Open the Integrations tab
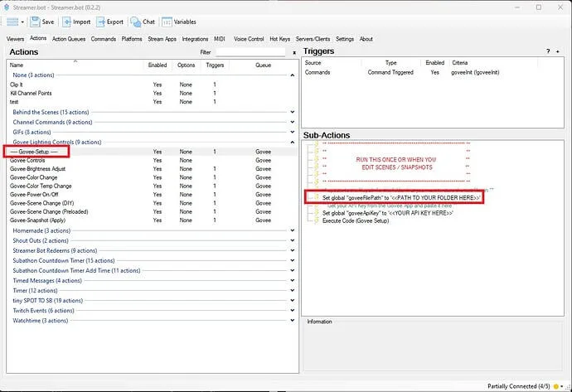The height and width of the screenshot is (392, 572). [x=195, y=39]
